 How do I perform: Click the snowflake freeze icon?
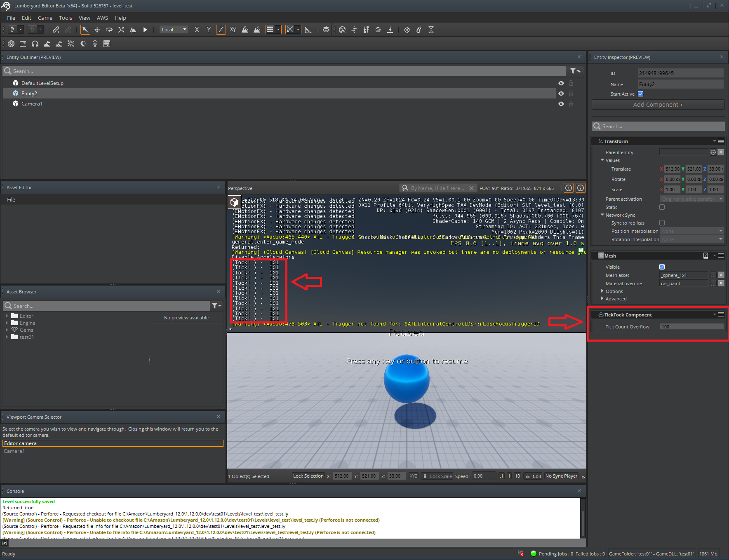click(x=407, y=30)
